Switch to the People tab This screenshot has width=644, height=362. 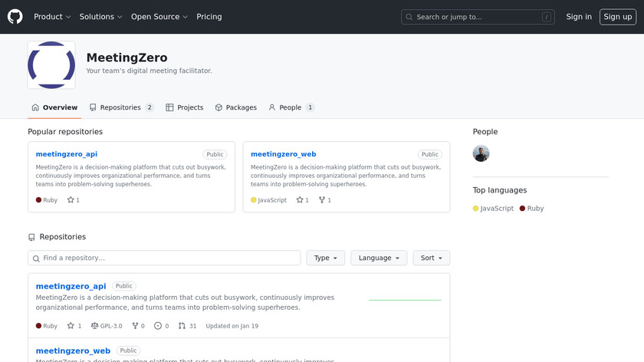pyautogui.click(x=291, y=108)
